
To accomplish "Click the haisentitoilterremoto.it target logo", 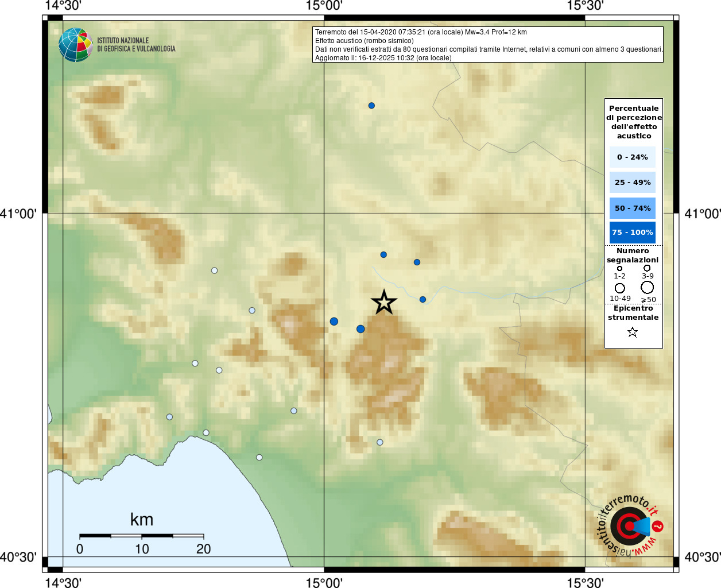I will [x=630, y=526].
